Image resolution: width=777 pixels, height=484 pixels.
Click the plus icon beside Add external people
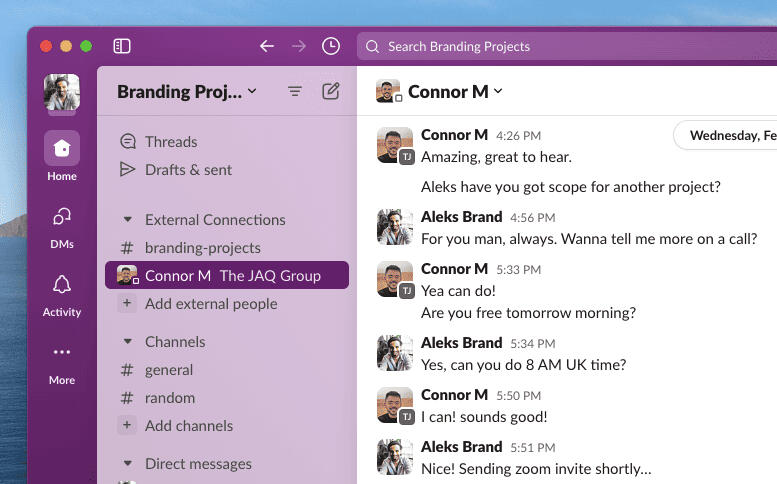[127, 303]
